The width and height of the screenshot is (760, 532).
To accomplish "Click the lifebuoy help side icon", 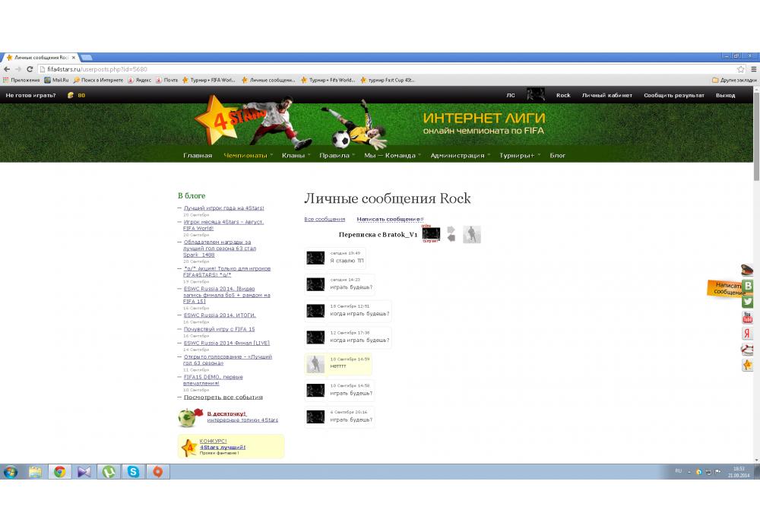I will (x=747, y=350).
